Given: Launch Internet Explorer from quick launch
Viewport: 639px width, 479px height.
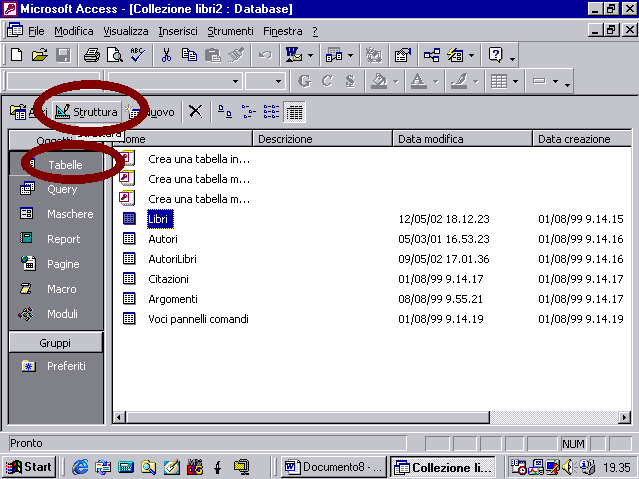Looking at the screenshot, I should 80,467.
